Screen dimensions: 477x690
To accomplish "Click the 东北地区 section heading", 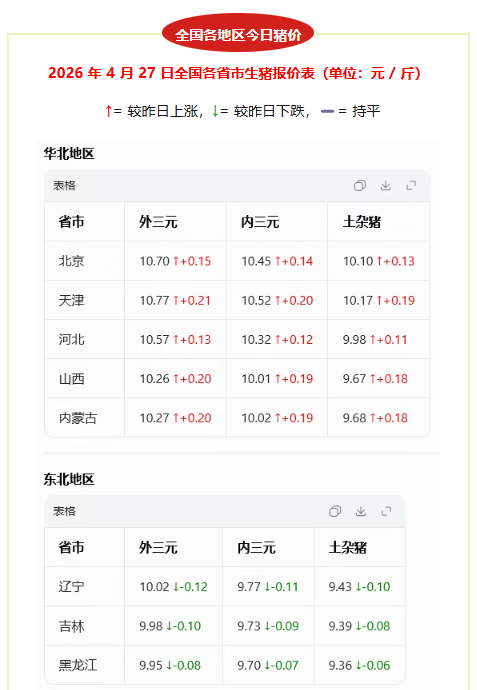I will 69,479.
